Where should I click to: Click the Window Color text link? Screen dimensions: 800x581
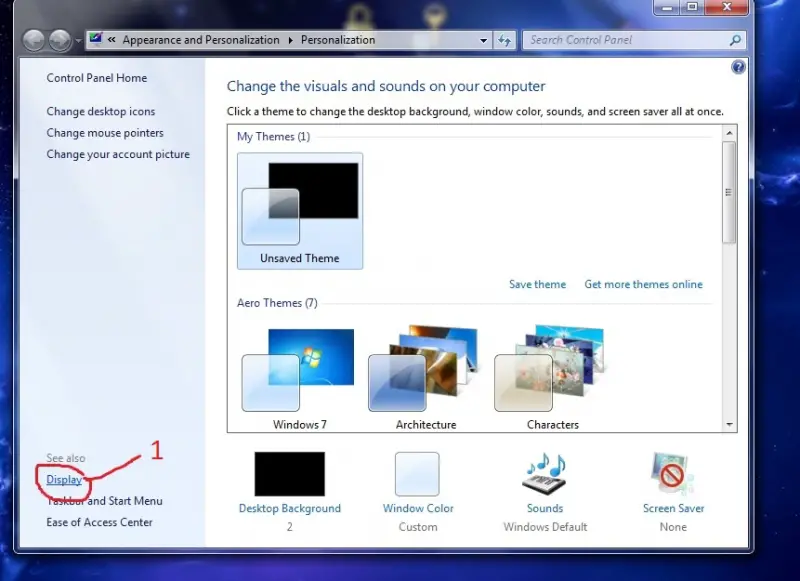click(418, 509)
